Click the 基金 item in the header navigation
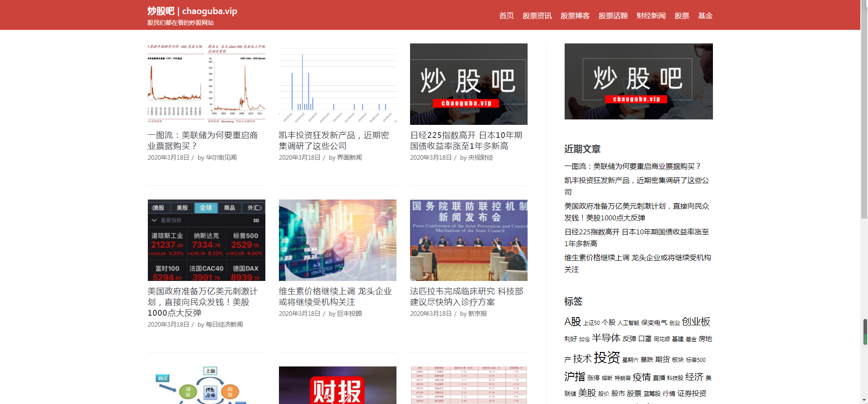The image size is (868, 404). [x=705, y=16]
